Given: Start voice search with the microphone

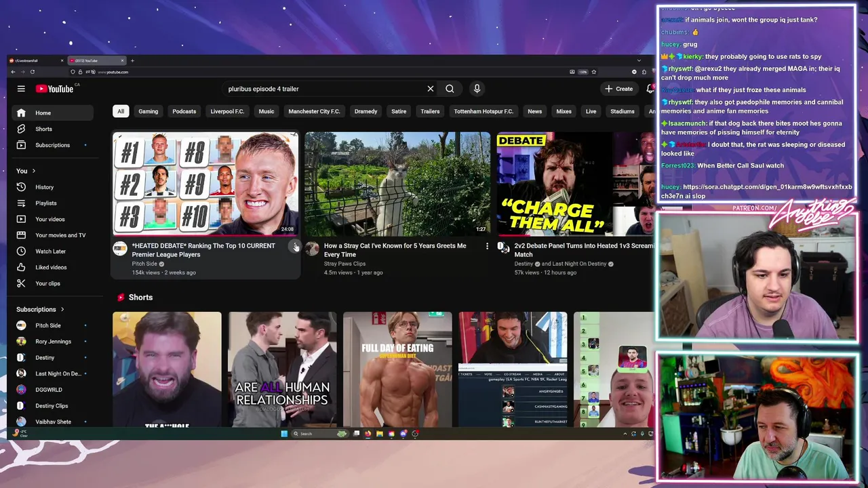Looking at the screenshot, I should point(477,89).
